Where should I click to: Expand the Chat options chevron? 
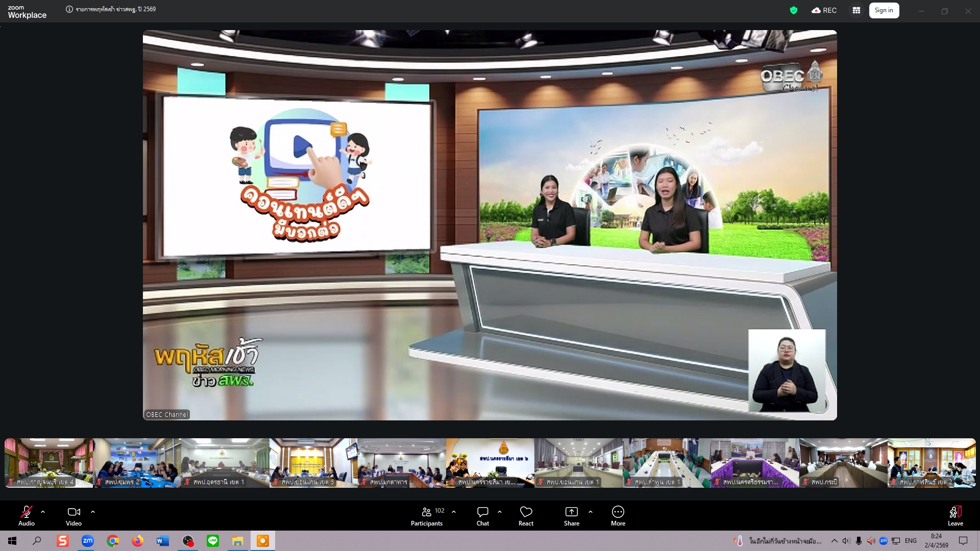coord(500,511)
